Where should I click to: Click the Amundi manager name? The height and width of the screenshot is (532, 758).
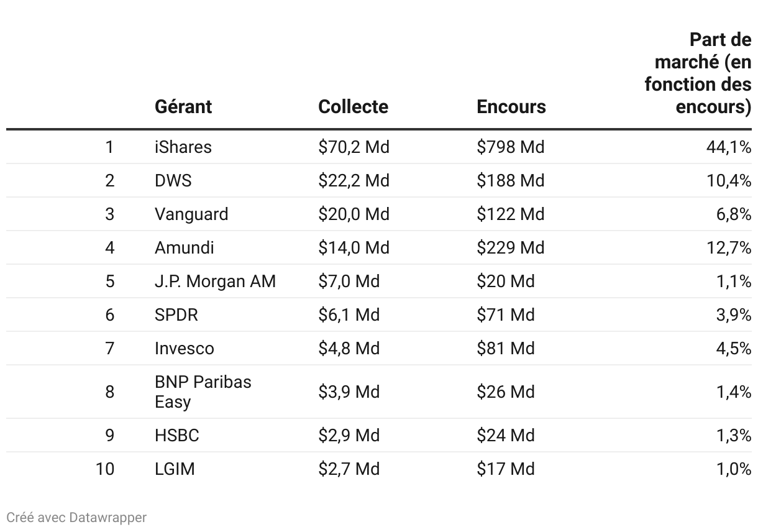(x=185, y=248)
